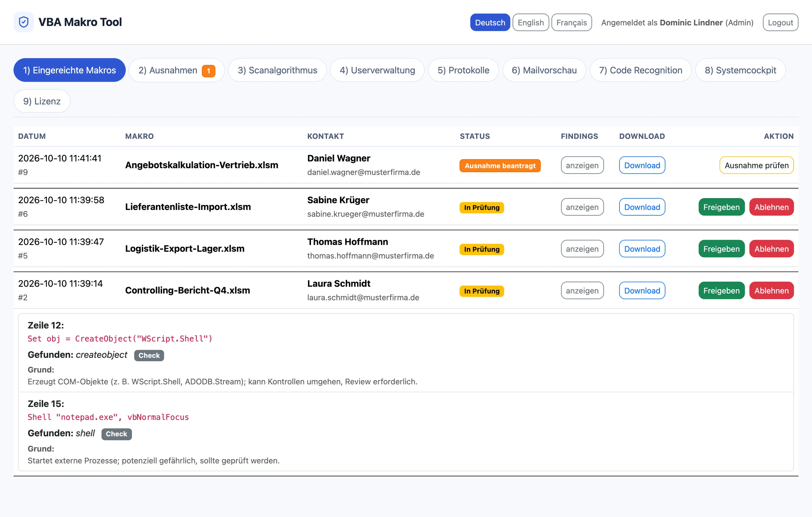
Task: Switch language to English
Action: pyautogui.click(x=531, y=22)
